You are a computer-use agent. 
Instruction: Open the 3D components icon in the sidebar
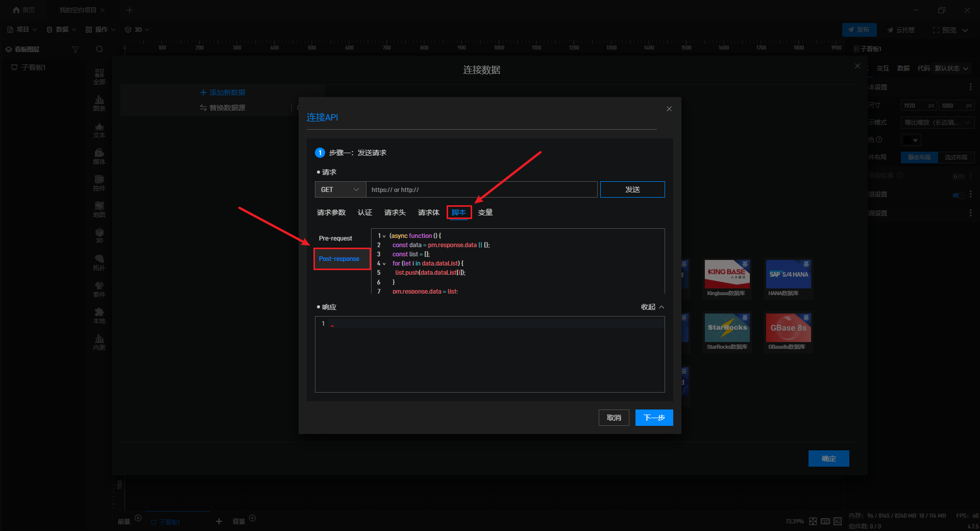tap(100, 236)
